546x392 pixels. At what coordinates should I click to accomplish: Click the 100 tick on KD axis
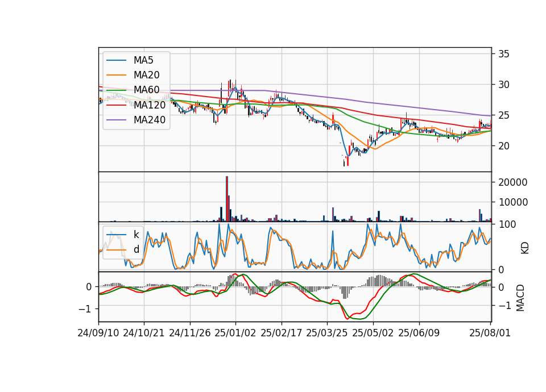coord(507,225)
